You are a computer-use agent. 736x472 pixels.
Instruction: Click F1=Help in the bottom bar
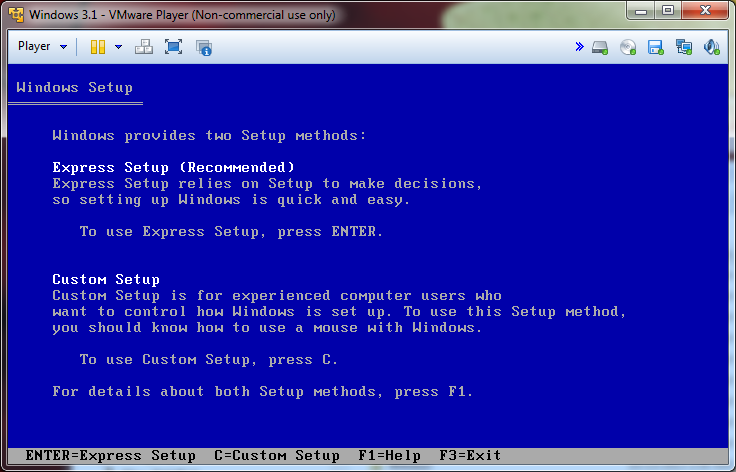(389, 455)
